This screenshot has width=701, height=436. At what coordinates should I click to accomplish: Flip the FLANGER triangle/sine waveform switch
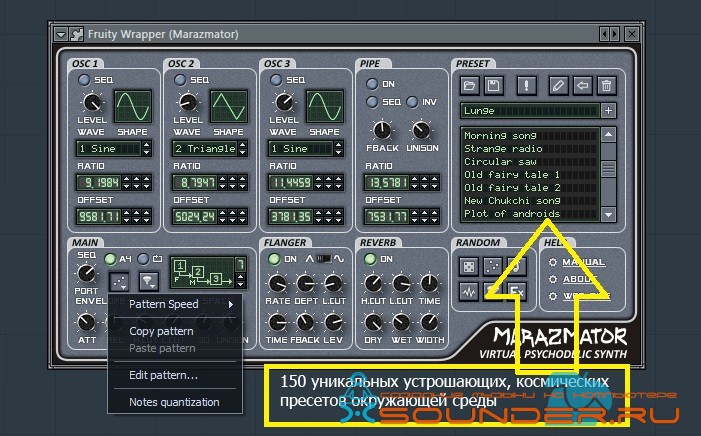click(324, 258)
